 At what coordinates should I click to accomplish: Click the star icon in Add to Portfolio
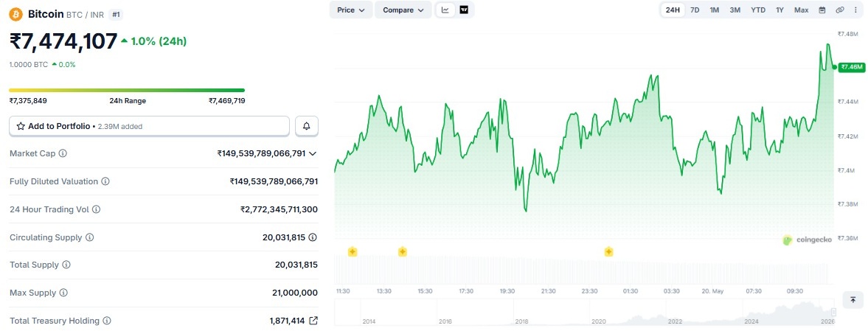tap(21, 126)
